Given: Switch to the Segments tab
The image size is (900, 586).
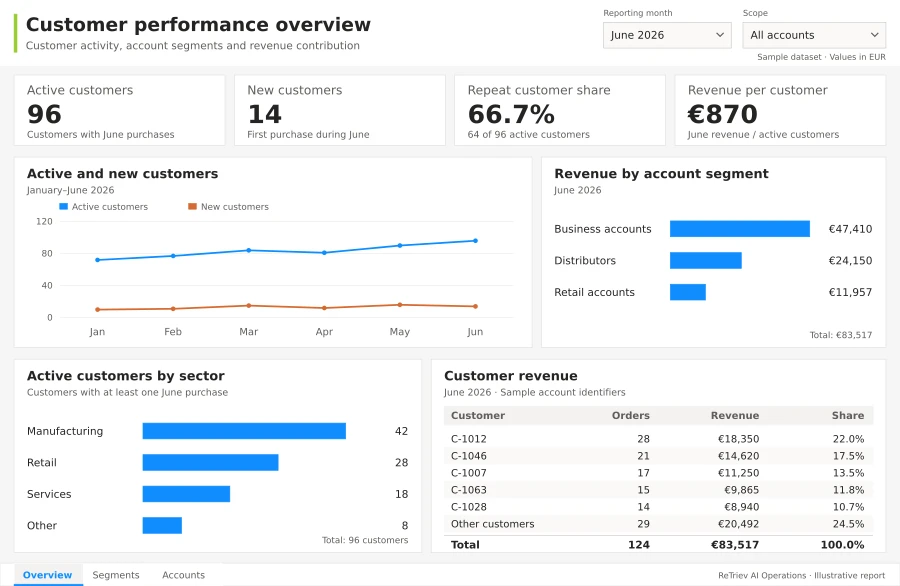Looking at the screenshot, I should click(x=116, y=575).
